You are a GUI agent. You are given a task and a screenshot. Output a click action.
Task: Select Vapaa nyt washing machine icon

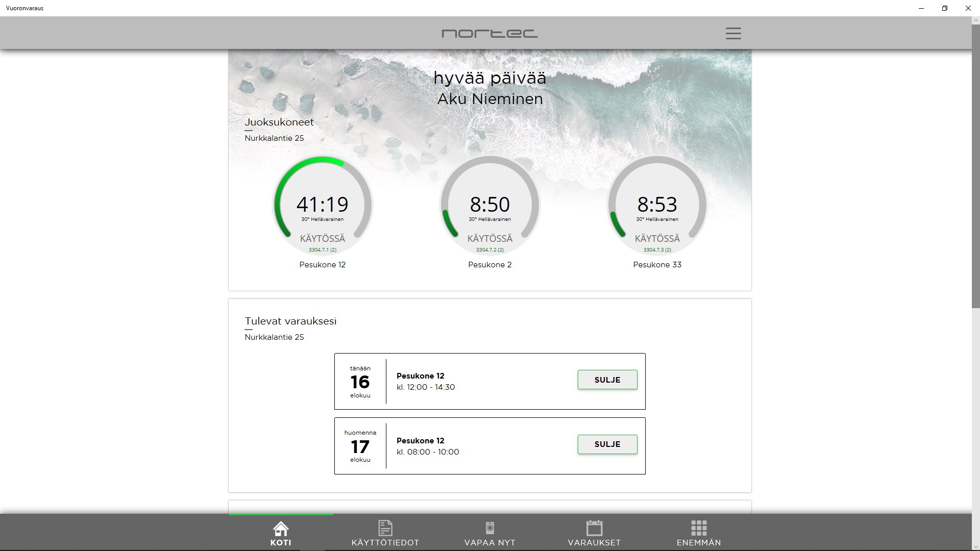coord(489,528)
